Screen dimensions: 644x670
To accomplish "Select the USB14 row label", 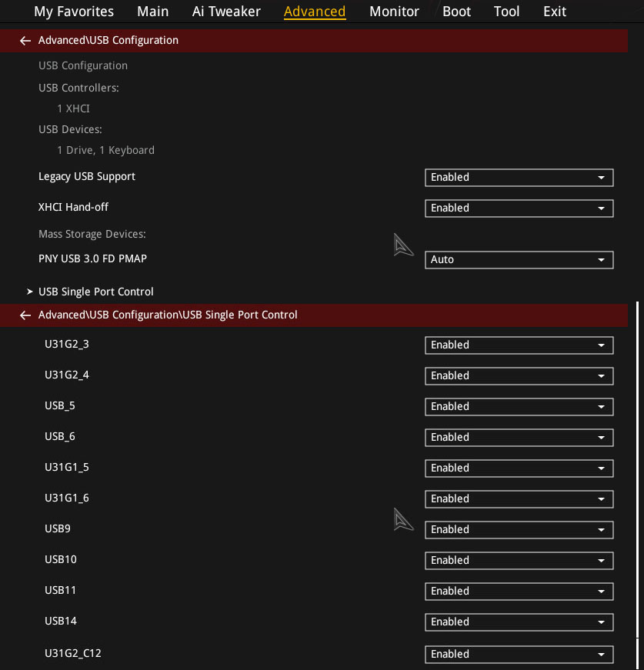I will pos(61,622).
